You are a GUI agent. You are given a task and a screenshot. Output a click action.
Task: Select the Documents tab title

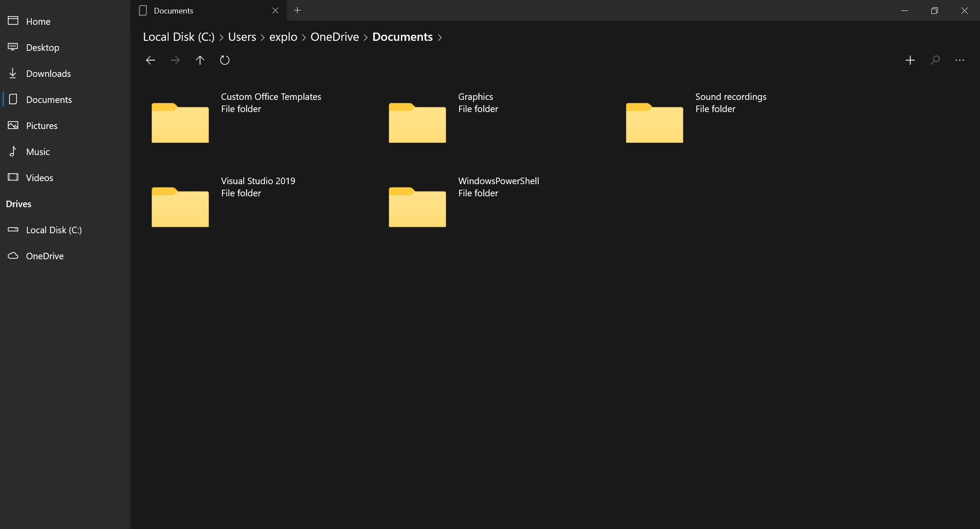point(173,10)
